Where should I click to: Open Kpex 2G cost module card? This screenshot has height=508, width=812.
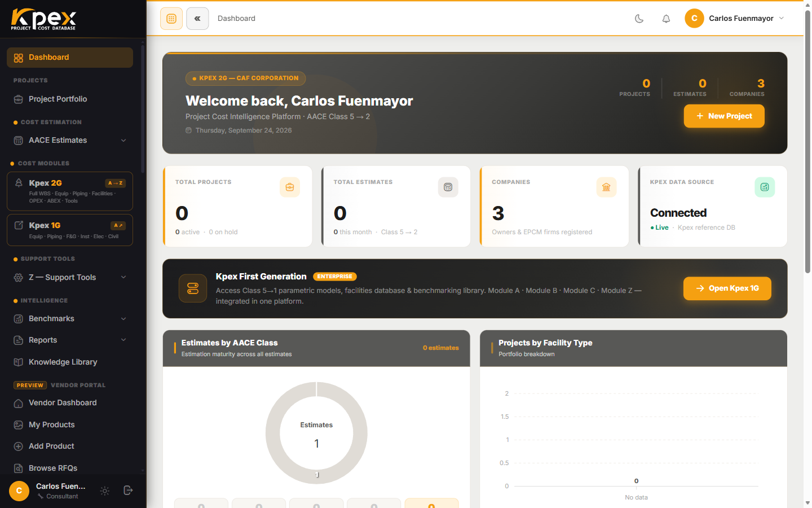[70, 191]
